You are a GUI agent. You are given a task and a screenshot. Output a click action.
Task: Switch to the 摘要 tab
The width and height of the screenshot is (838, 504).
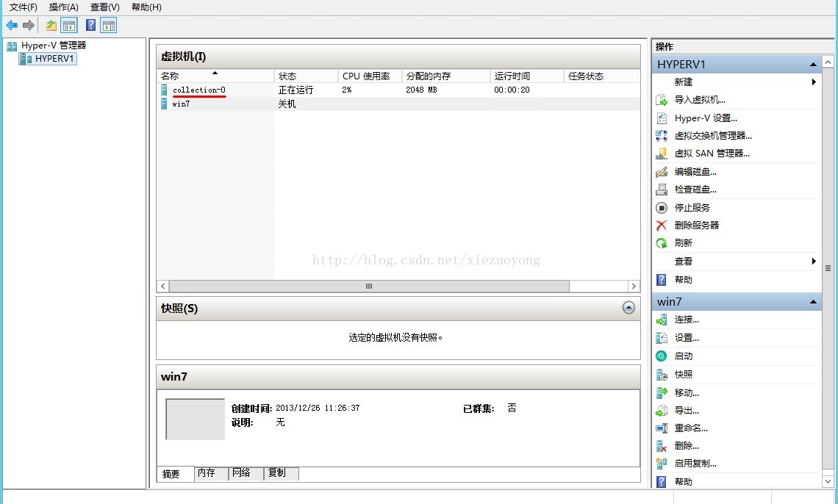pos(175,474)
